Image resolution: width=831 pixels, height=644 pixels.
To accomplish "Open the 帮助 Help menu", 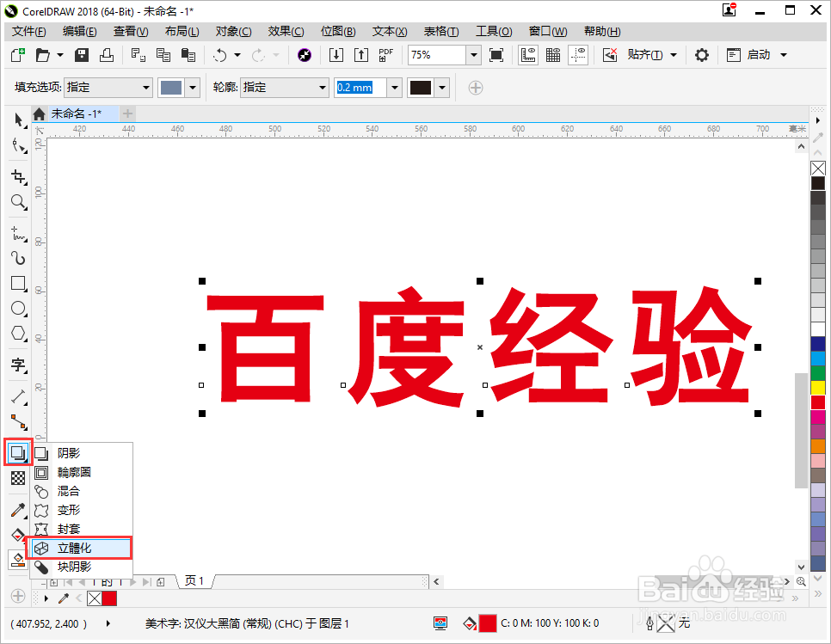I will click(x=602, y=32).
